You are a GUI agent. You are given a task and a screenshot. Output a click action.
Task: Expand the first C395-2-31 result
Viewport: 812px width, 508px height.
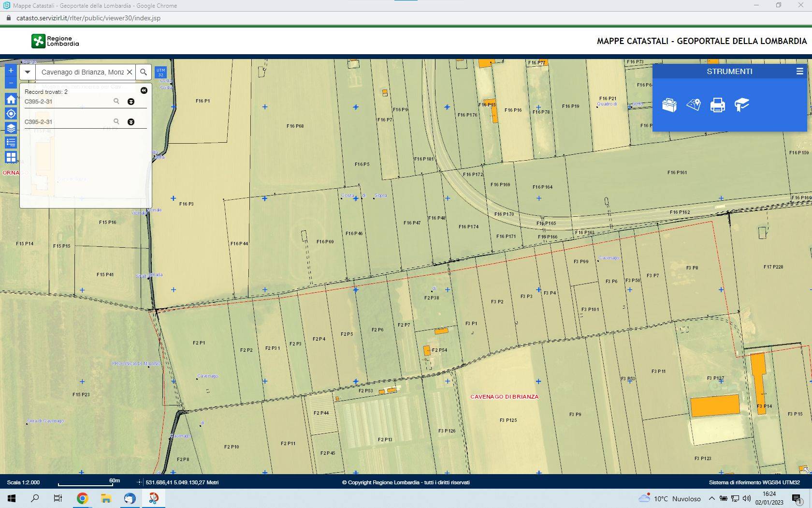130,102
